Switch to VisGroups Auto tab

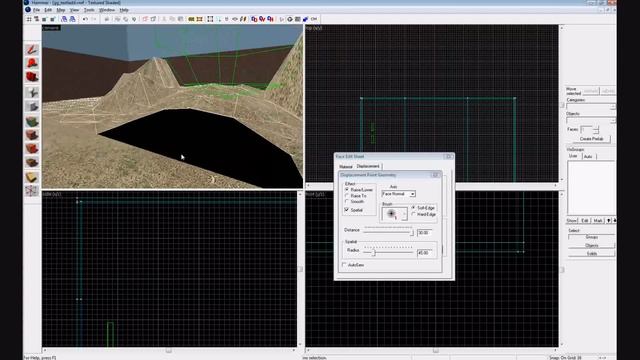point(588,156)
